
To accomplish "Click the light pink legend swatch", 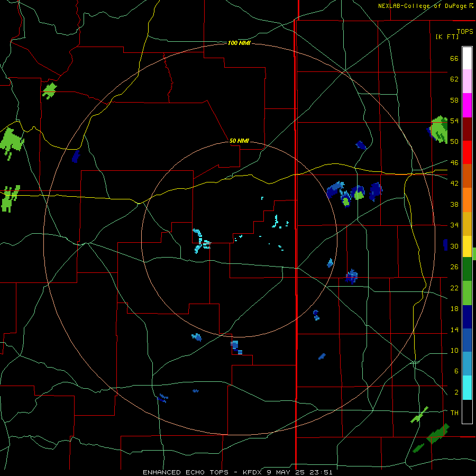I will [x=467, y=81].
